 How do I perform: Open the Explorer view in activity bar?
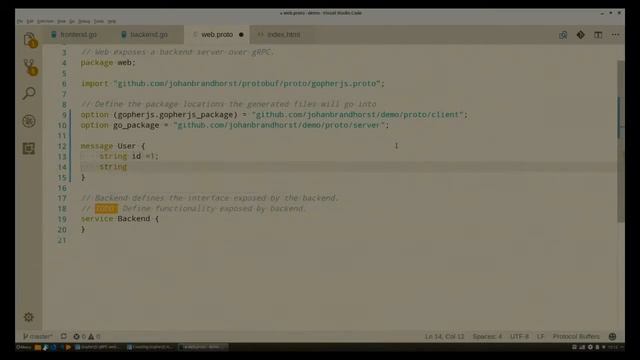[x=29, y=40]
